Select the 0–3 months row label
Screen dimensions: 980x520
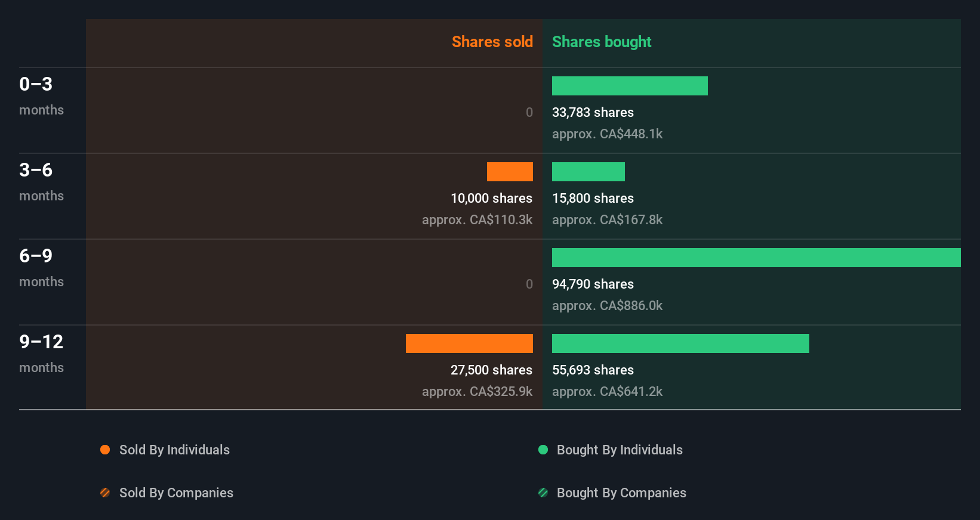(41, 95)
